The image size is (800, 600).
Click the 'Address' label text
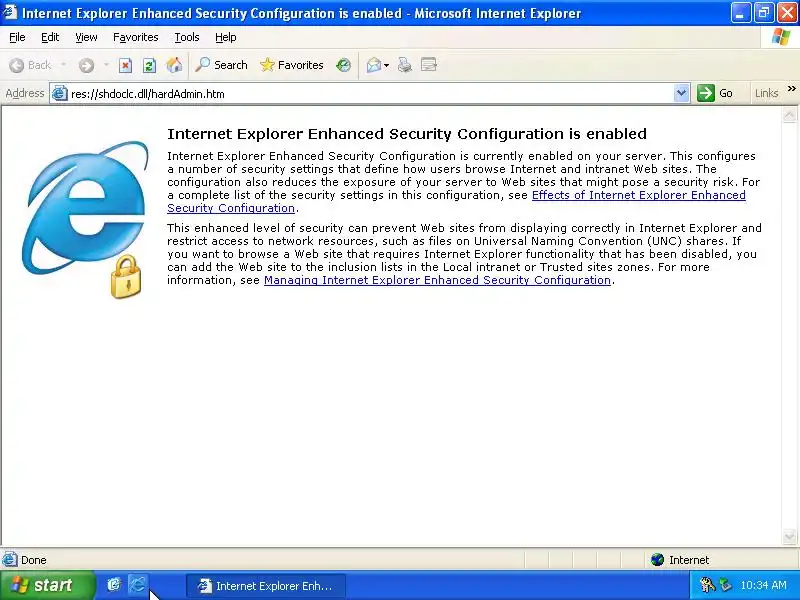pos(24,93)
